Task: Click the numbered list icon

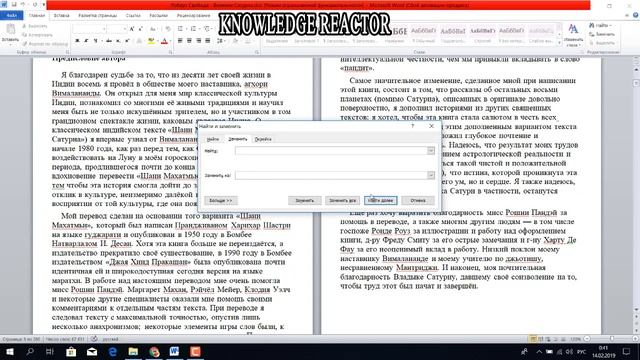Action: (193, 29)
